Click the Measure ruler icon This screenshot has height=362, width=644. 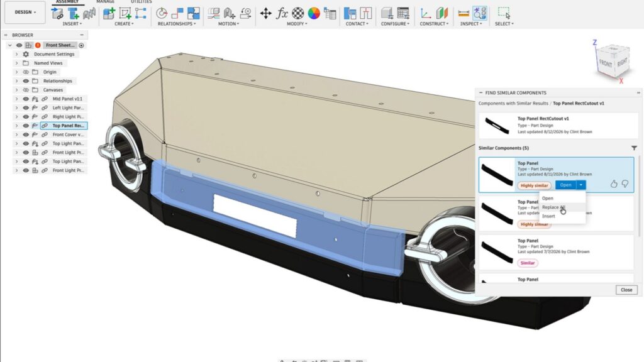point(464,13)
